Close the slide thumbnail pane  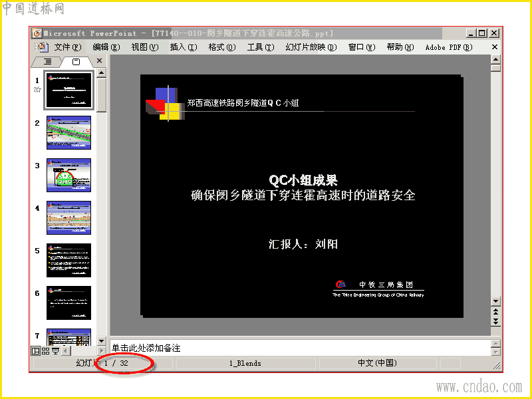99,61
